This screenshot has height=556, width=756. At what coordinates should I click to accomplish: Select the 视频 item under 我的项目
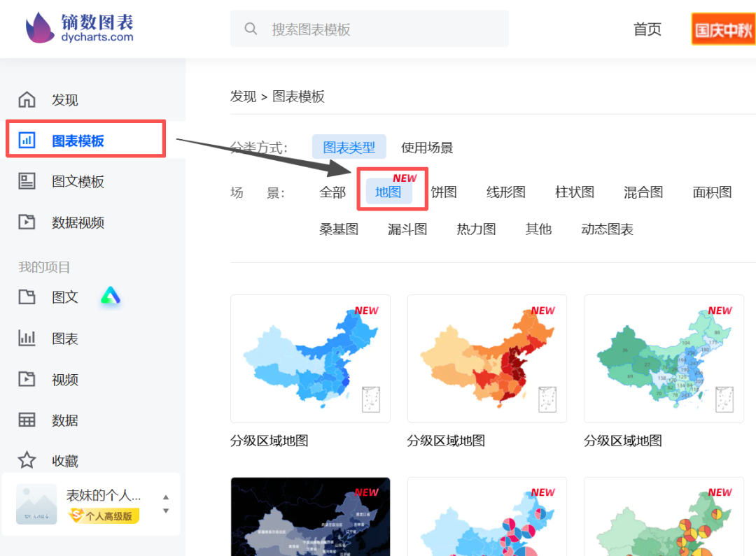[64, 379]
